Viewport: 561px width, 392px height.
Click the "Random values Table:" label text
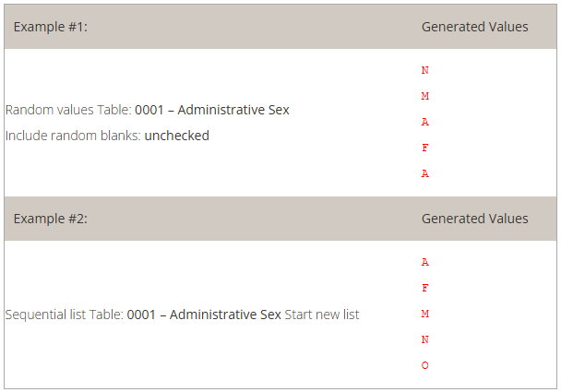coord(68,110)
